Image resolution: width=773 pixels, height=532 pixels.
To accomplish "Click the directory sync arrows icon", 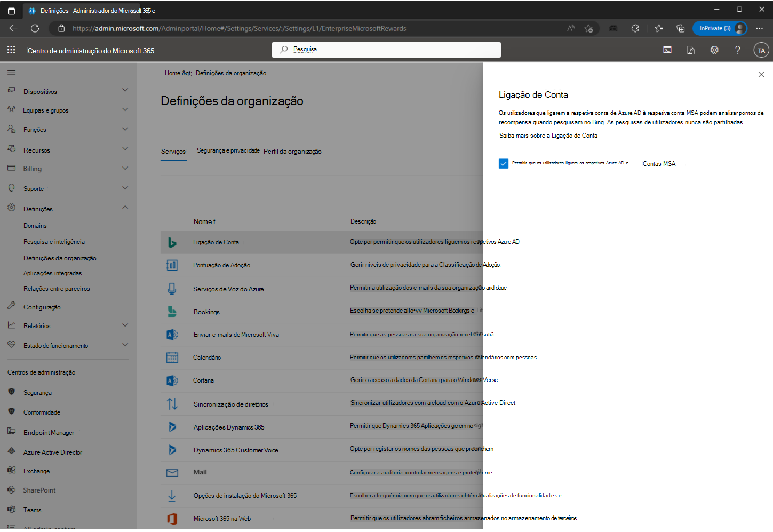I will click(172, 404).
